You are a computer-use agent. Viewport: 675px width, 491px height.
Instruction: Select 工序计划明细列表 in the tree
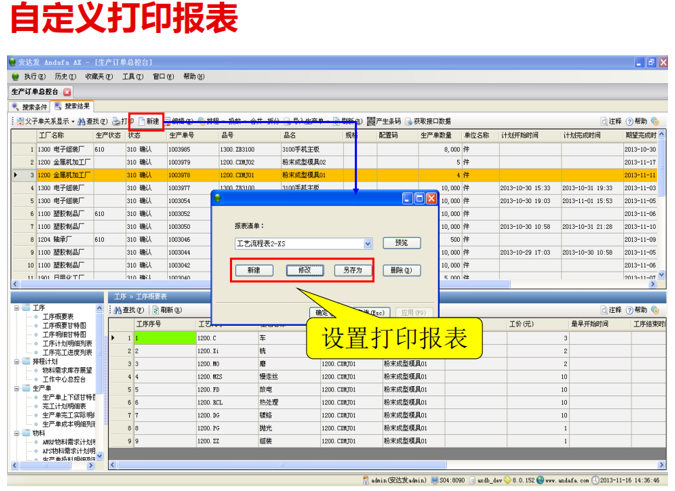[x=66, y=343]
